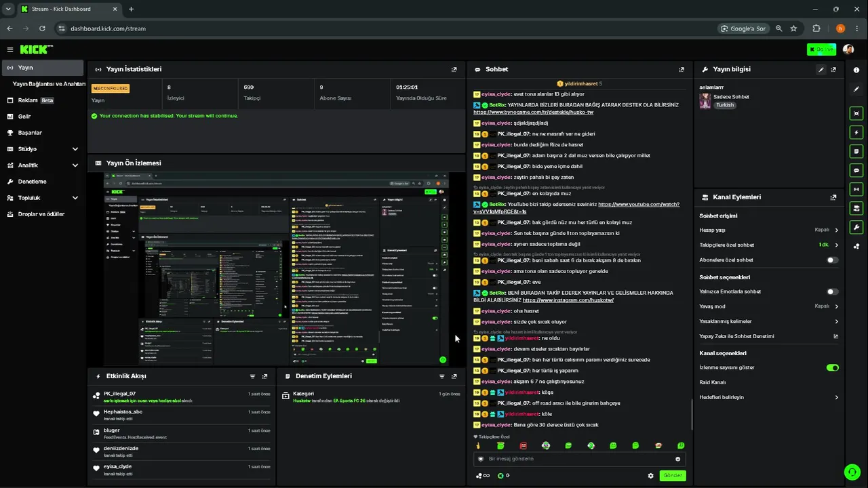The height and width of the screenshot is (488, 868).
Task: Open a new browser tab
Action: (x=131, y=9)
